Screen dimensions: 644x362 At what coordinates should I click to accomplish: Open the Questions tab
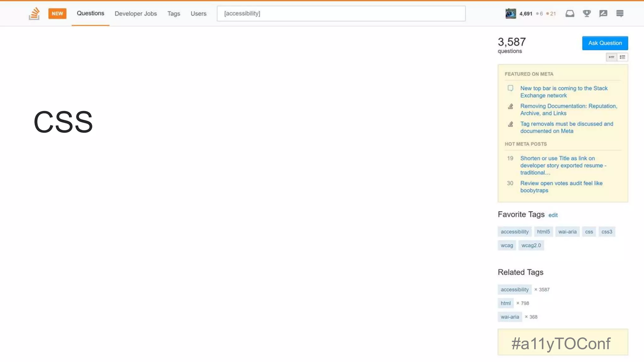click(x=90, y=13)
